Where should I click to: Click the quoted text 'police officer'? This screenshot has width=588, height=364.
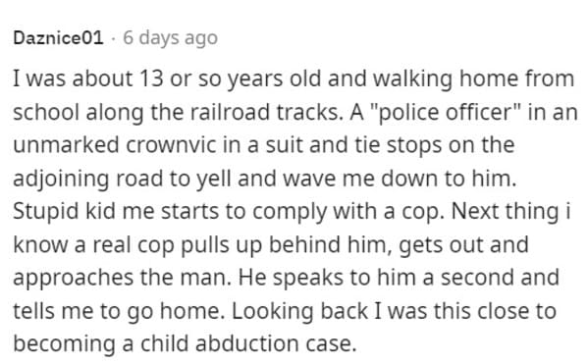(x=446, y=112)
